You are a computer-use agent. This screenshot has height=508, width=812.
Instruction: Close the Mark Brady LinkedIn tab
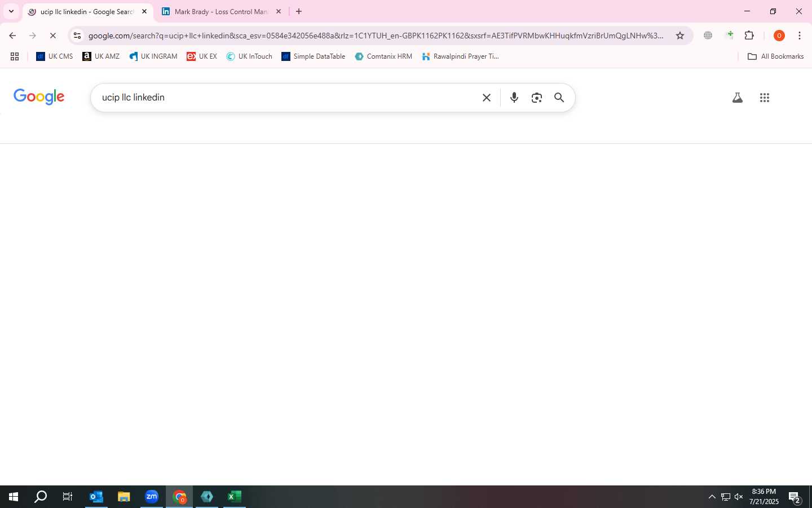pos(279,11)
